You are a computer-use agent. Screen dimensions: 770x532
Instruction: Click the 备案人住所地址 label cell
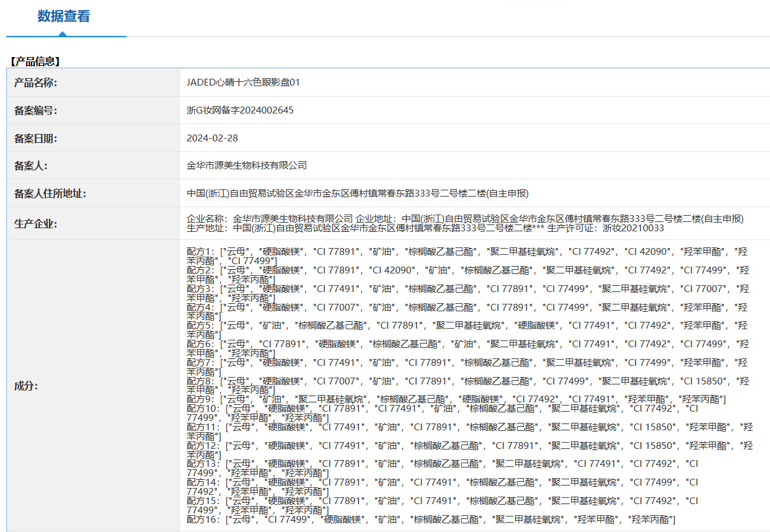pyautogui.click(x=94, y=193)
